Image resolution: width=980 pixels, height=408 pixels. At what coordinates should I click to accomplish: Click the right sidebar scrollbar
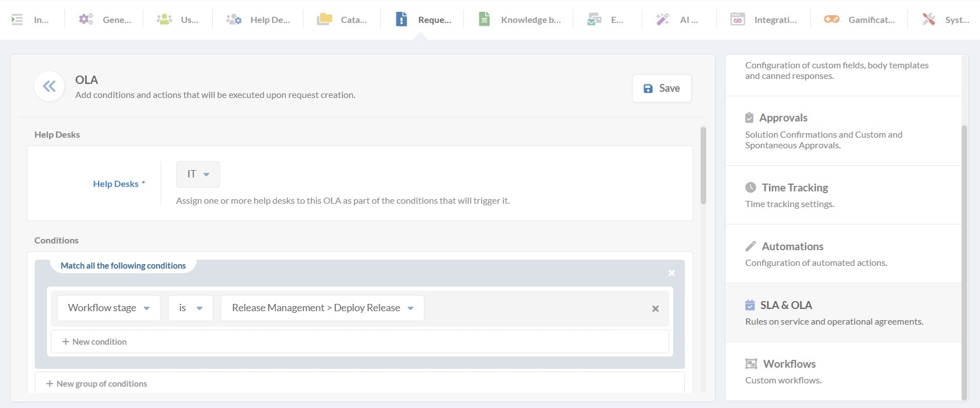pyautogui.click(x=964, y=262)
